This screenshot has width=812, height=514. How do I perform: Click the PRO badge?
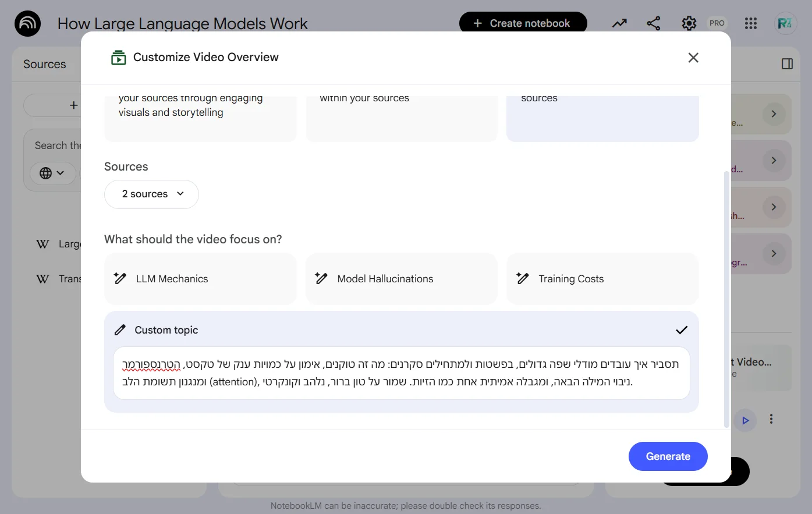(717, 23)
